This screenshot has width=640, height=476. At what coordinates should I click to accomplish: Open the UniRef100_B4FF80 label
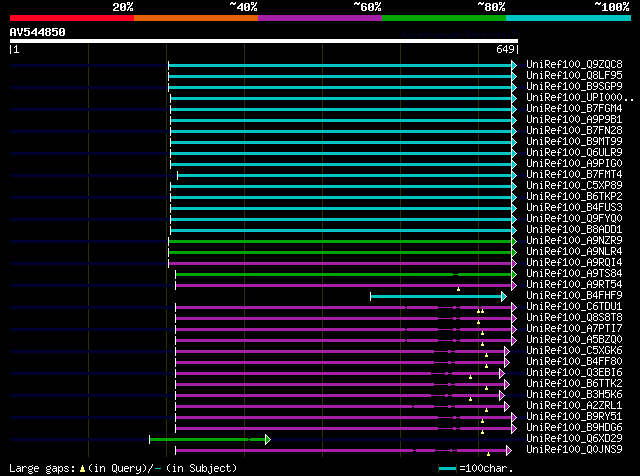[x=574, y=362]
